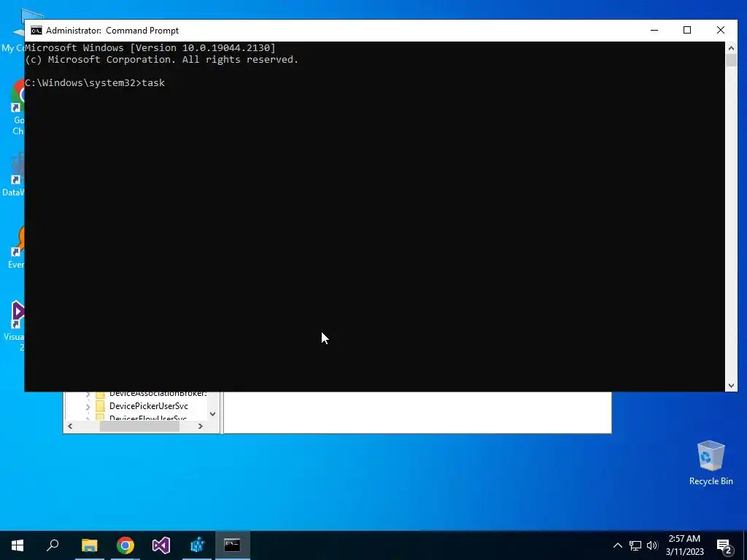This screenshot has width=747, height=560.
Task: Select DeviceAssociationBroker key in registry tree
Action: click(158, 394)
